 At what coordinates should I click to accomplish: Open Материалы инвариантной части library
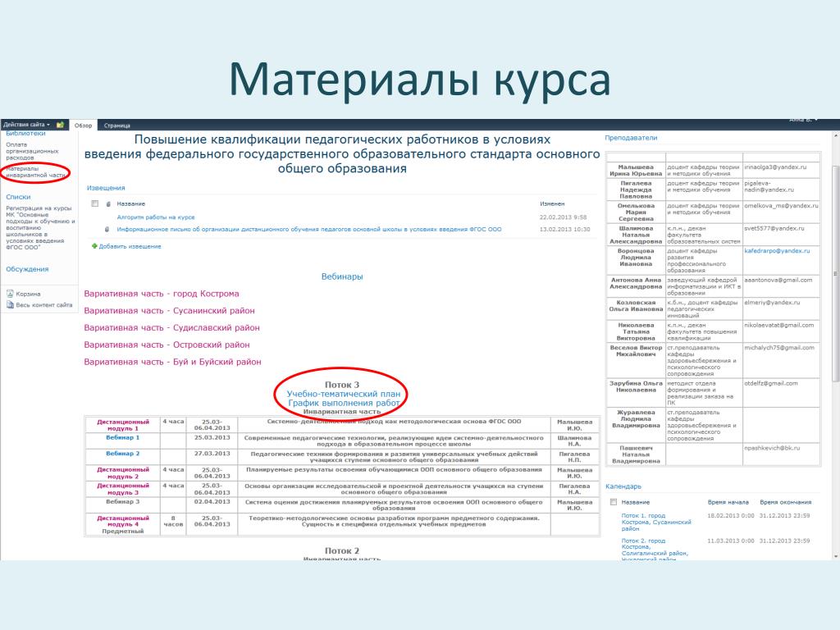35,172
